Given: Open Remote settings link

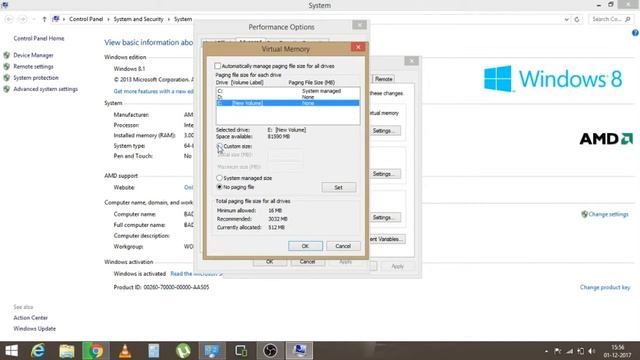Looking at the screenshot, I should (33, 67).
